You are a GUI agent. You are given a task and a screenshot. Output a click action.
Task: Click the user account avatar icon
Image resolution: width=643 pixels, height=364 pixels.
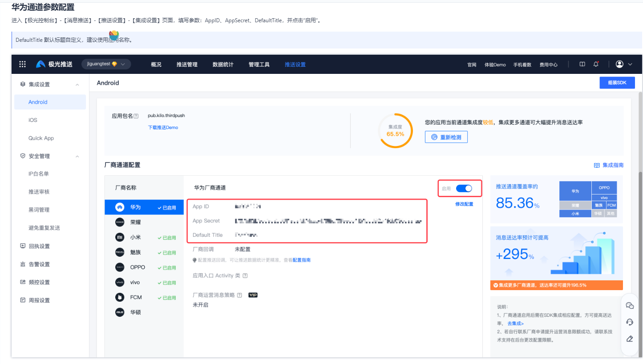pos(619,64)
